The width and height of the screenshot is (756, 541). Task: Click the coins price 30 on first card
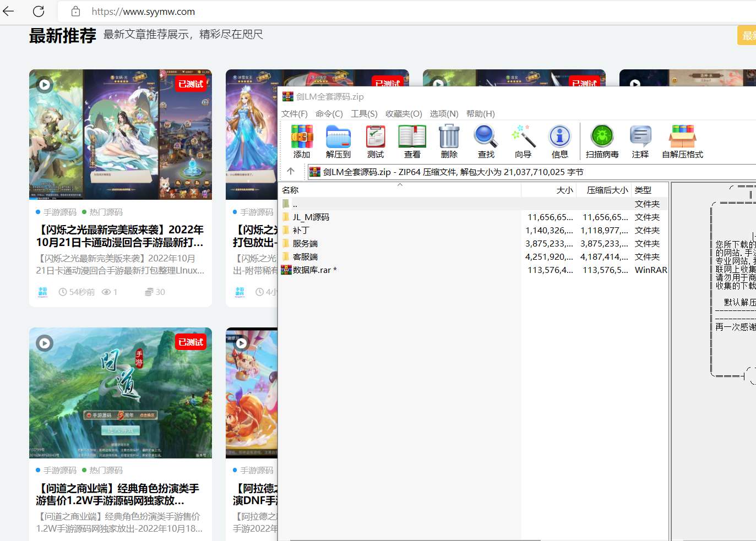click(x=155, y=292)
